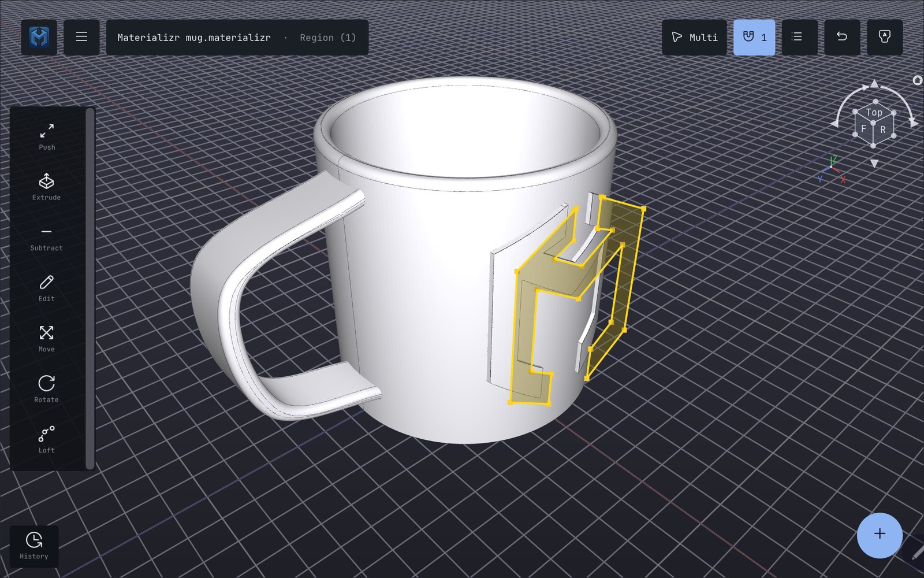
Task: Toggle the magnet snapping button
Action: (x=754, y=38)
